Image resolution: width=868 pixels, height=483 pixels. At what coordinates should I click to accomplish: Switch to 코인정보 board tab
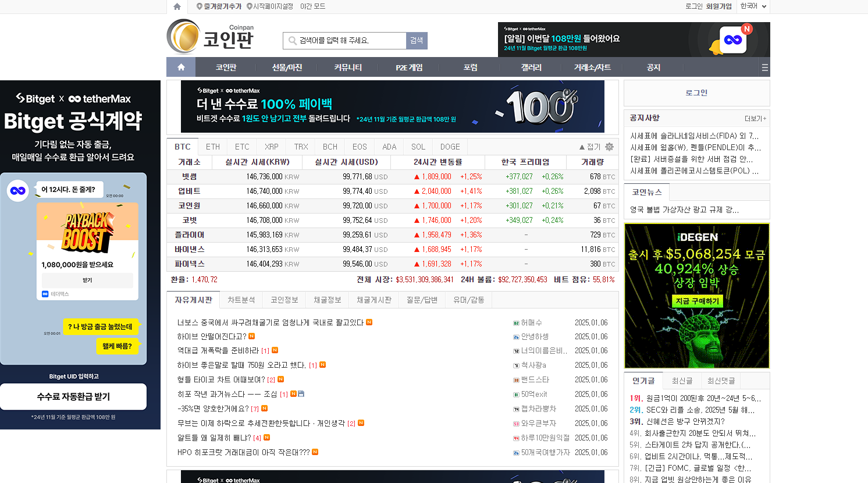tap(284, 300)
